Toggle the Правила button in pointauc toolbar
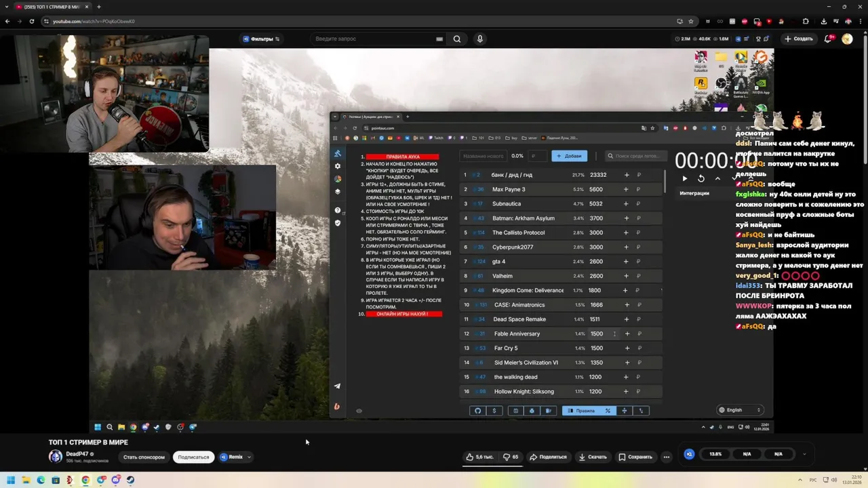The height and width of the screenshot is (488, 868). coord(581,411)
